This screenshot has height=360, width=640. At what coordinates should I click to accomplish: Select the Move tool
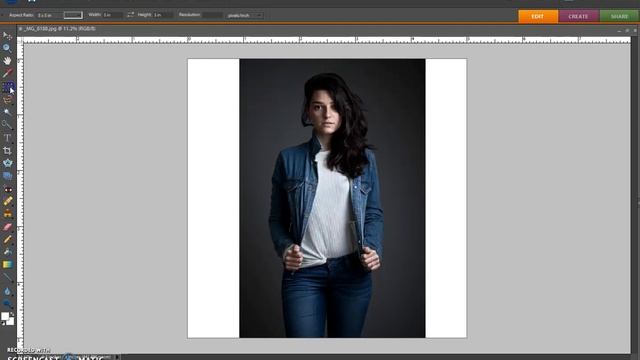[x=7, y=36]
